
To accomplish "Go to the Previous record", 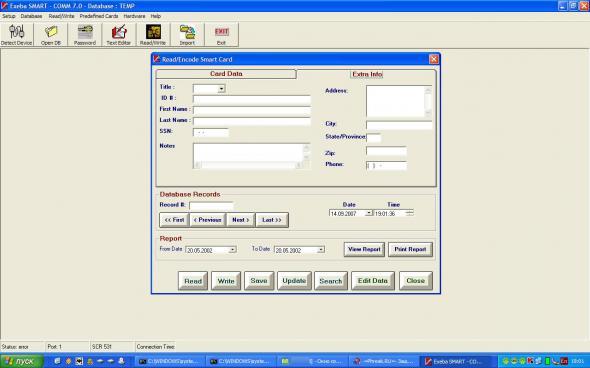I will tap(208, 220).
